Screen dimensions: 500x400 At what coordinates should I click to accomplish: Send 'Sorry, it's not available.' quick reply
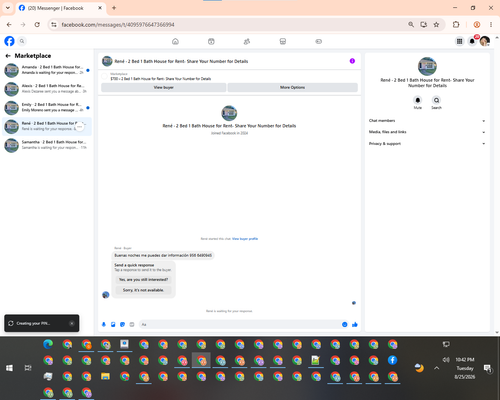143,290
